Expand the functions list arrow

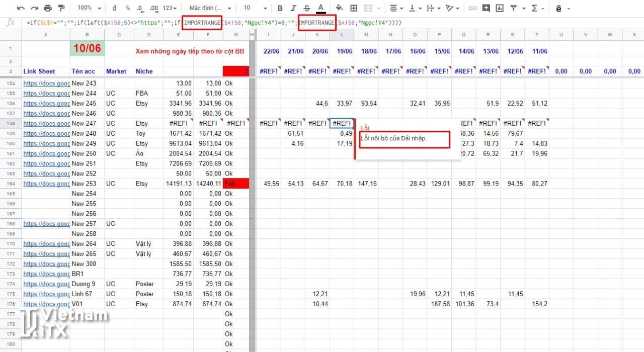pos(543,9)
